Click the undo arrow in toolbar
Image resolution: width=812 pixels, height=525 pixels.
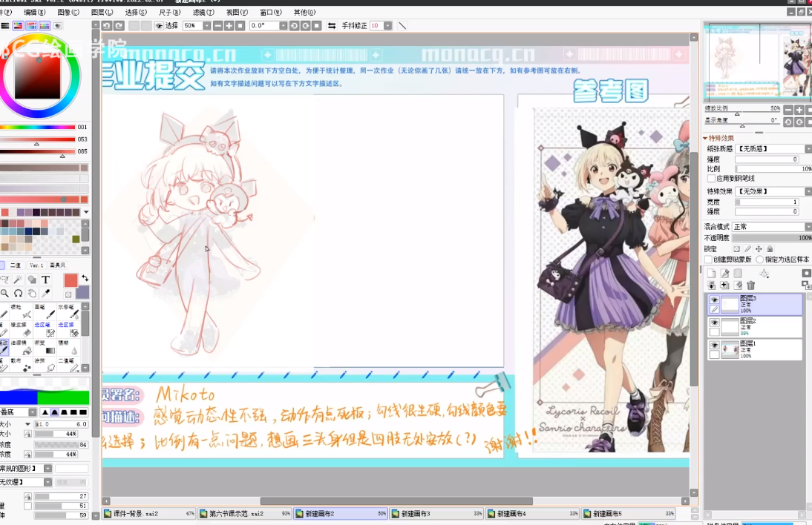[x=107, y=25]
